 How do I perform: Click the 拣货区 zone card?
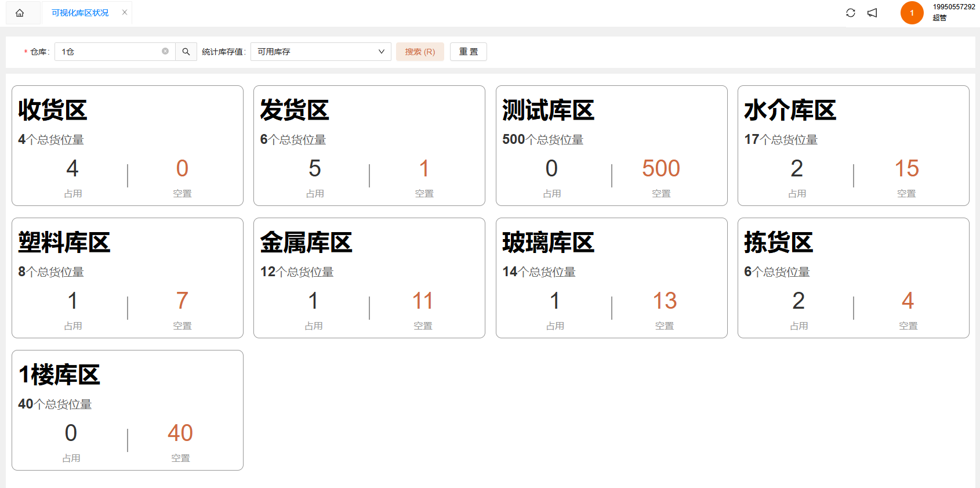pyautogui.click(x=853, y=278)
